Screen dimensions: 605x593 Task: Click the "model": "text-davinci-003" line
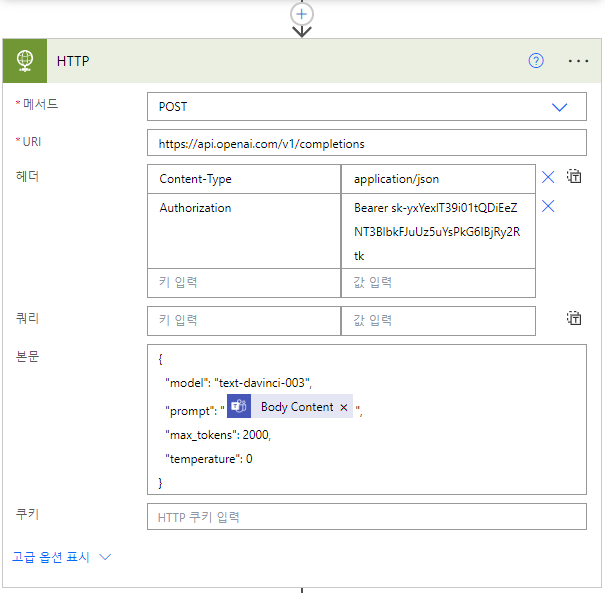click(x=238, y=383)
